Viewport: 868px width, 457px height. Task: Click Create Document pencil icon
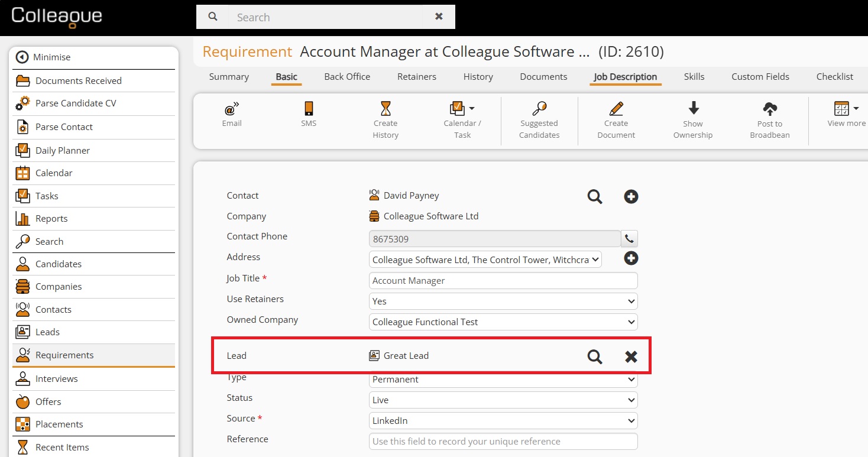pos(616,109)
